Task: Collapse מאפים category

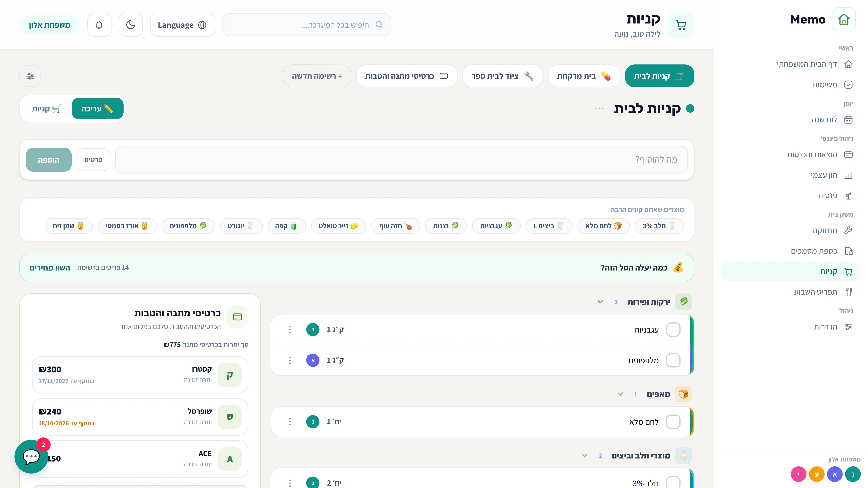Action: (620, 394)
